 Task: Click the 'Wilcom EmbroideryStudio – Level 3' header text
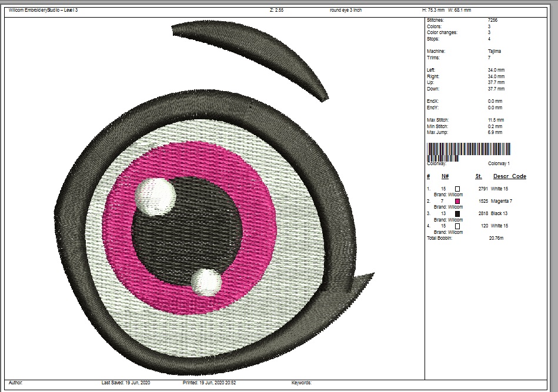[43, 11]
